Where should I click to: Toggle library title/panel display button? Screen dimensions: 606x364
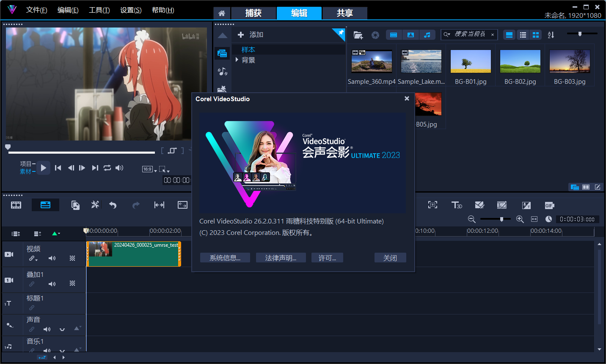[510, 35]
